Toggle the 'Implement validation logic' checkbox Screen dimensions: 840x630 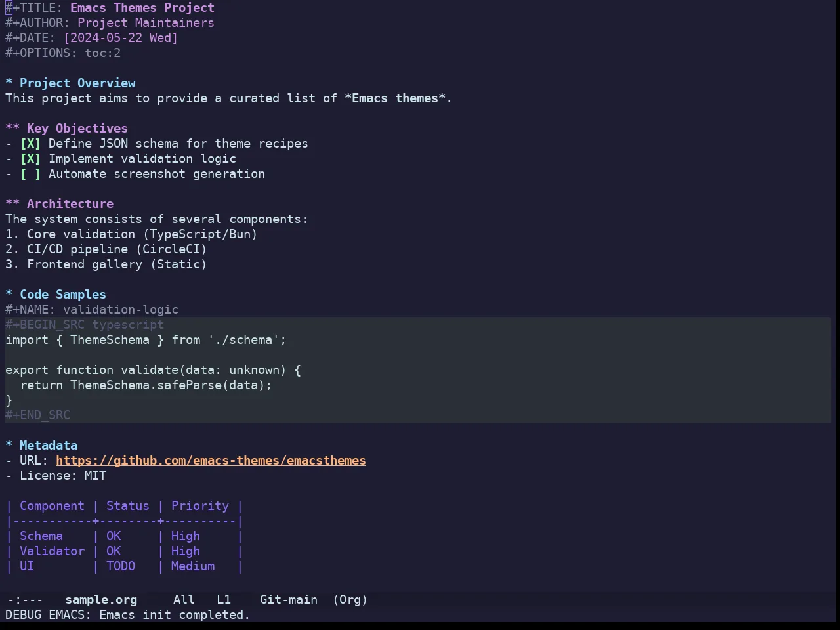30,159
